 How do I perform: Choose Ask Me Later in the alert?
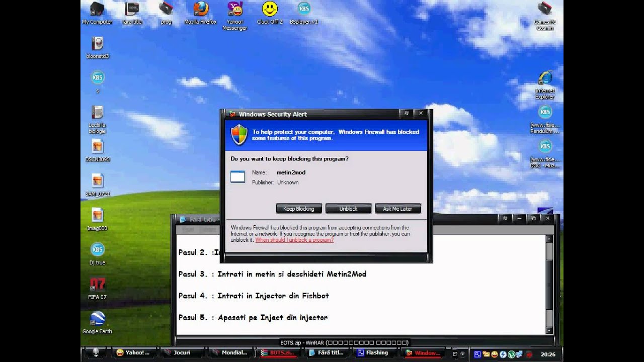point(397,209)
